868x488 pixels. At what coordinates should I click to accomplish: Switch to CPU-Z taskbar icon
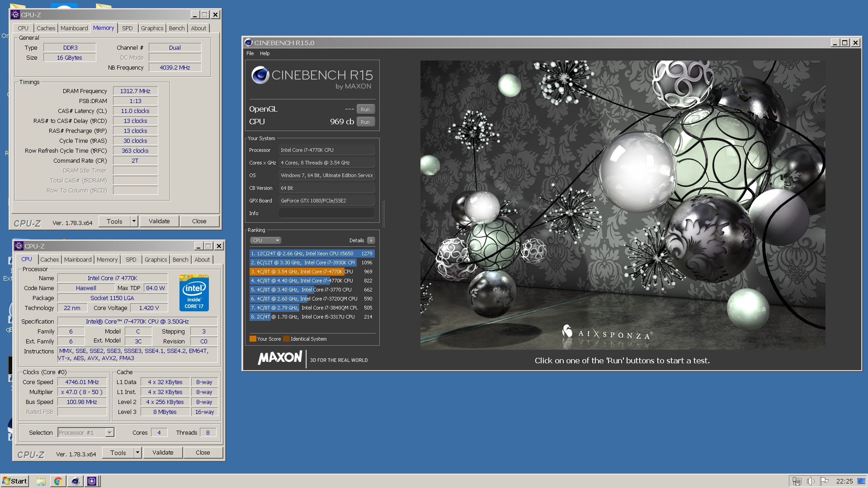(92, 481)
